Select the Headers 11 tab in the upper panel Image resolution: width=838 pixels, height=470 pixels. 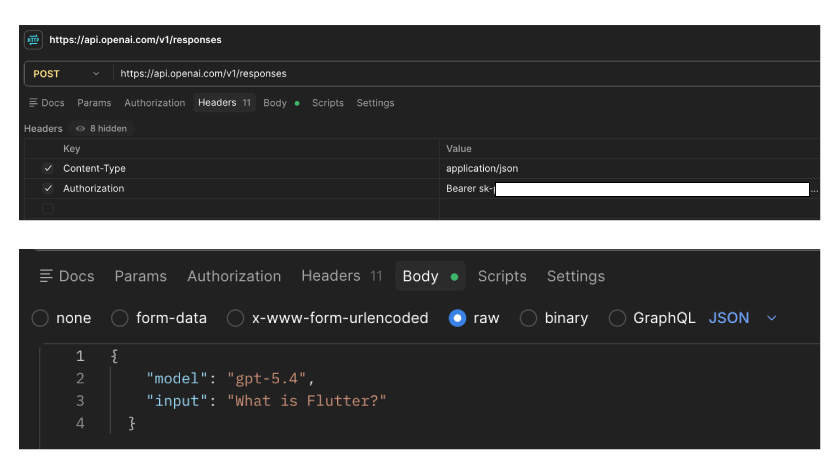(224, 103)
